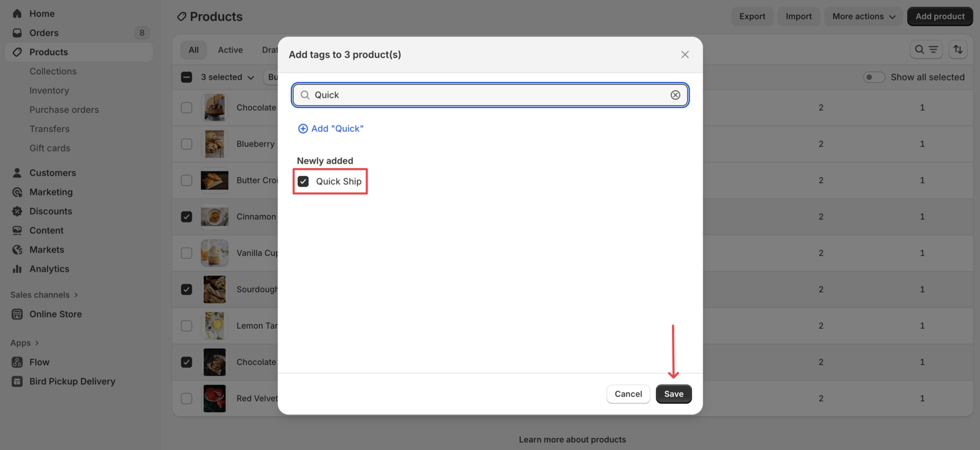Uncheck the Quick Ship tag checkbox

click(303, 181)
